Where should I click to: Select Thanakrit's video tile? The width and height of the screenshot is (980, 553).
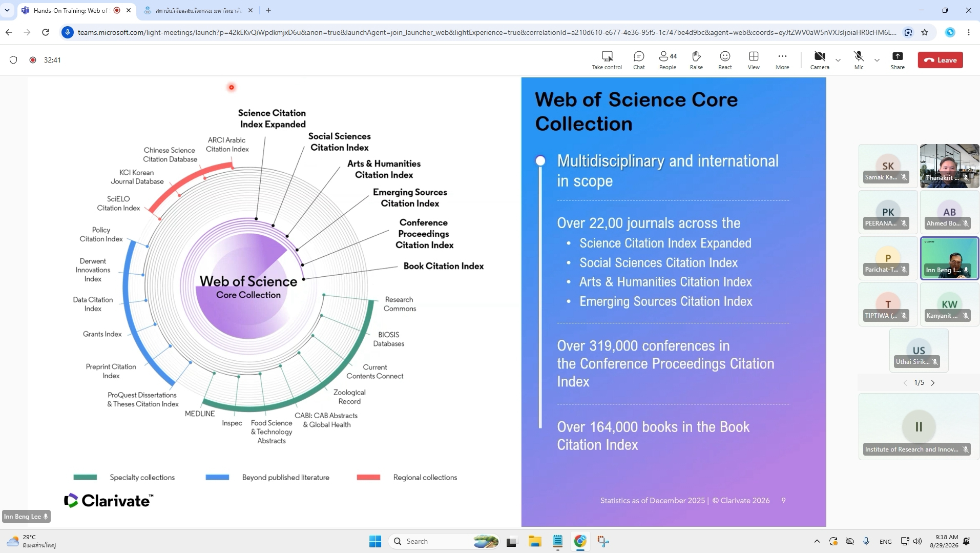pyautogui.click(x=949, y=166)
